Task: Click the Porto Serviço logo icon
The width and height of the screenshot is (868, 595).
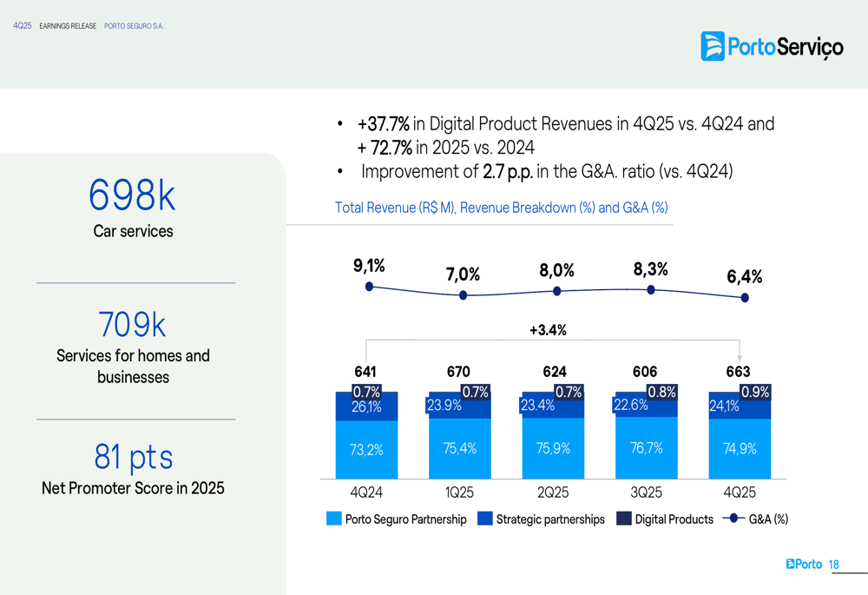Action: pyautogui.click(x=713, y=46)
